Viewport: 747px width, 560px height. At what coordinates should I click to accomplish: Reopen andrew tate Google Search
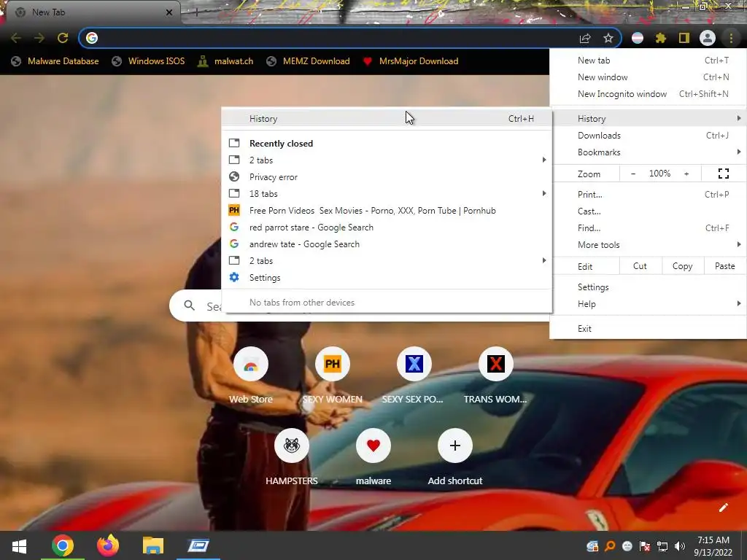pos(387,244)
